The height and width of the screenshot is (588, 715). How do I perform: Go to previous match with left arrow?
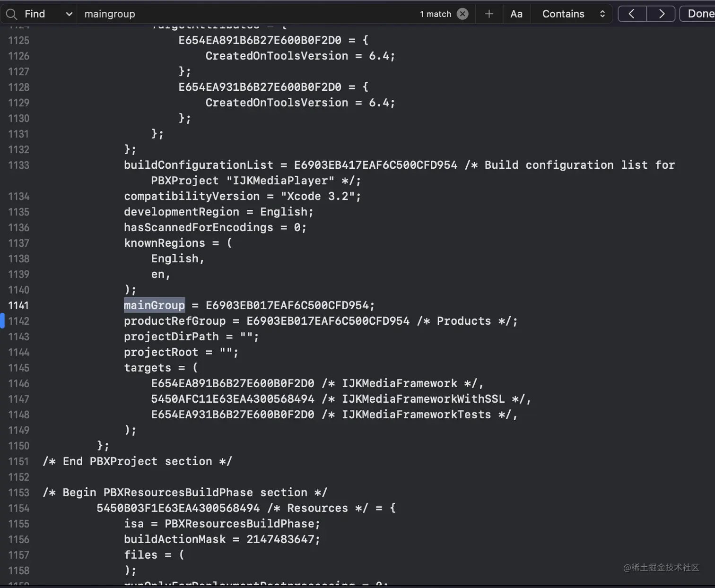[x=632, y=14]
